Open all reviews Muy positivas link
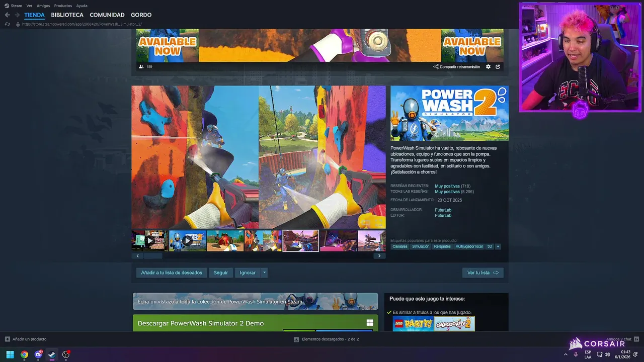The image size is (644, 362). click(x=447, y=192)
